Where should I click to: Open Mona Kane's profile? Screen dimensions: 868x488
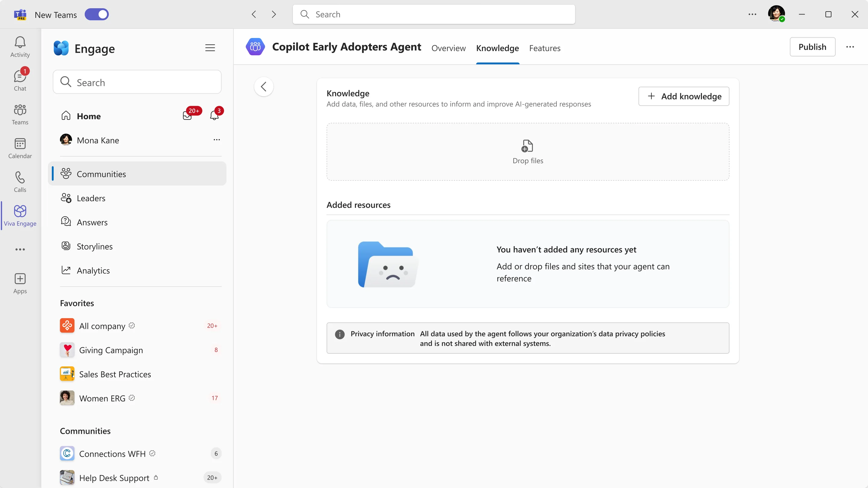coord(98,140)
